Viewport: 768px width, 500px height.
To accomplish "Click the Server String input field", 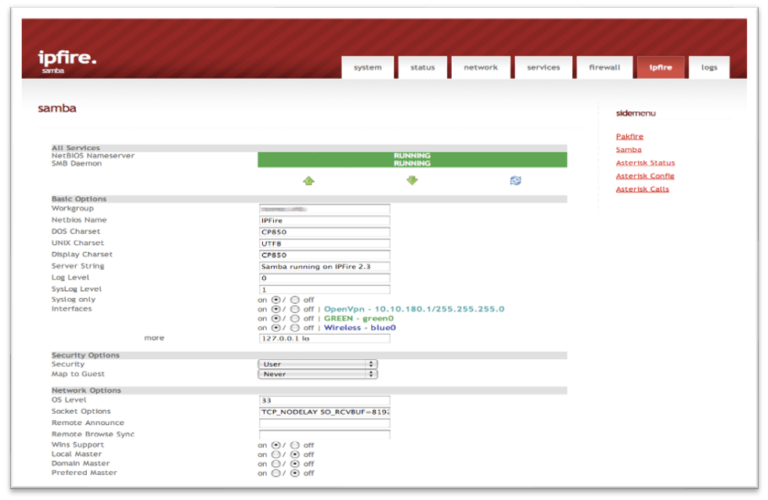I will tap(324, 266).
